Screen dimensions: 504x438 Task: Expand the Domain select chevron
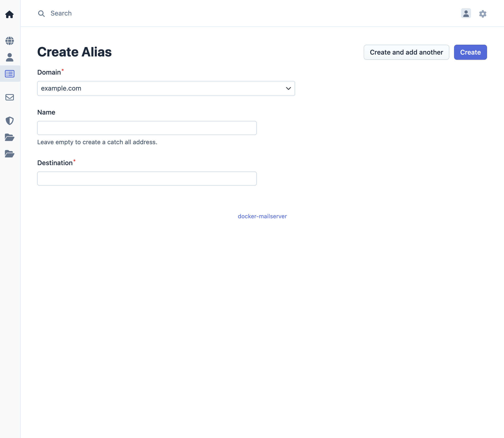(x=288, y=88)
